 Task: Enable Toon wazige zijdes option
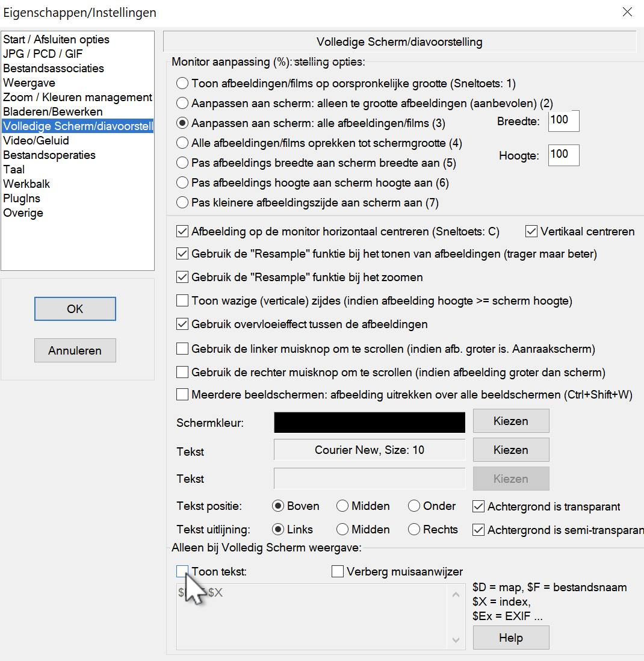coord(182,300)
